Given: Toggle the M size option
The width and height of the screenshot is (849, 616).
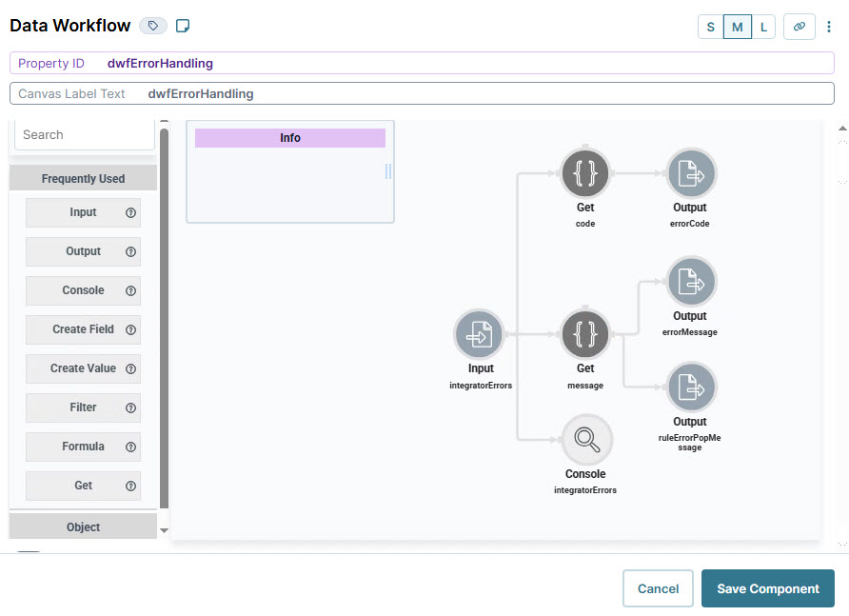Looking at the screenshot, I should click(x=737, y=27).
